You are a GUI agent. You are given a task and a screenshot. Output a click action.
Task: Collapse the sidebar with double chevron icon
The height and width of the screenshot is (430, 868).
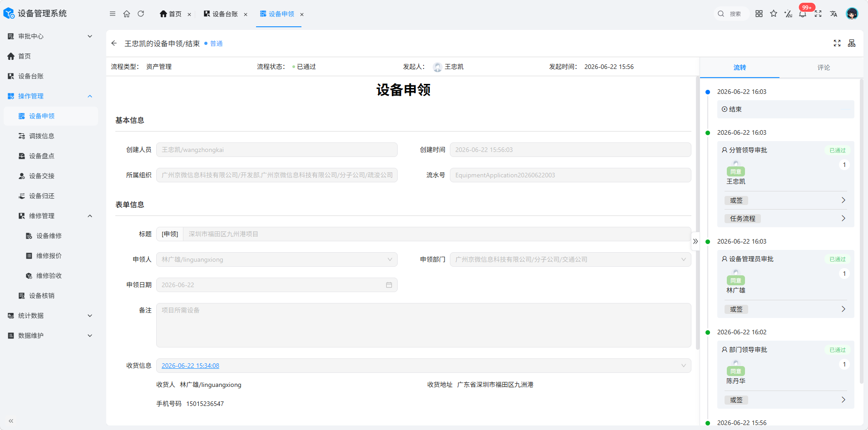coord(11,421)
